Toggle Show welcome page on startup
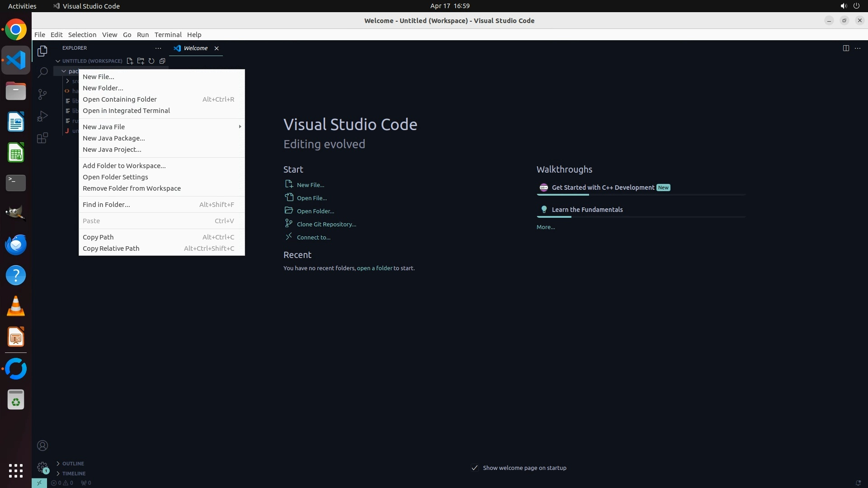This screenshot has height=488, width=868. click(474, 468)
